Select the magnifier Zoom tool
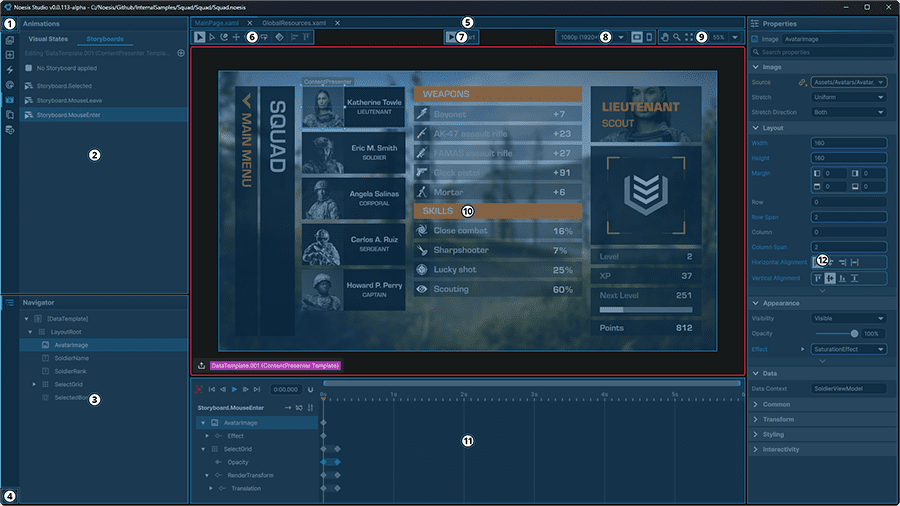 677,37
